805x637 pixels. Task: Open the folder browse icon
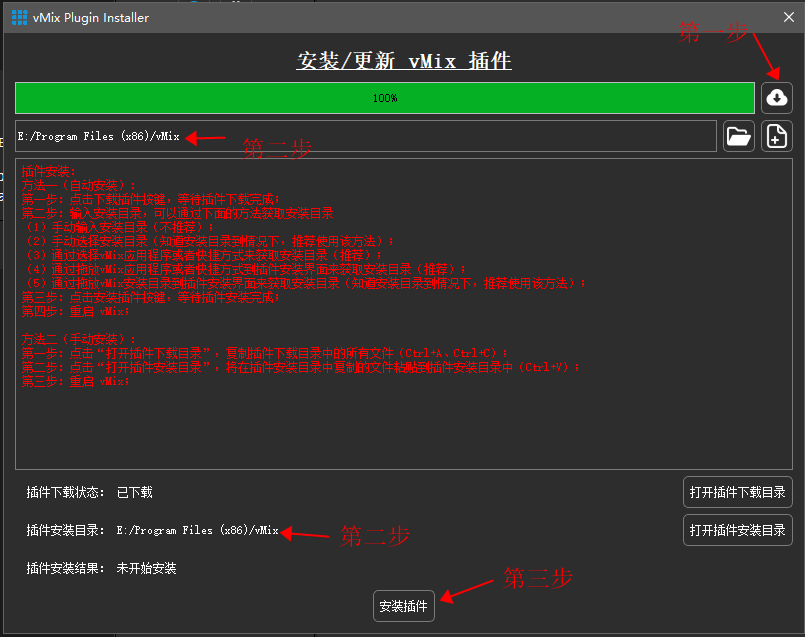[x=739, y=136]
